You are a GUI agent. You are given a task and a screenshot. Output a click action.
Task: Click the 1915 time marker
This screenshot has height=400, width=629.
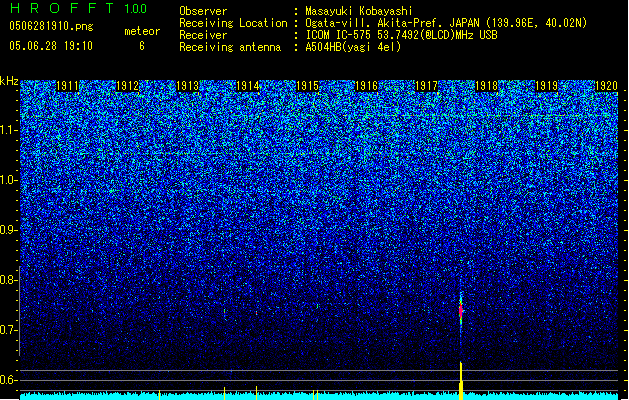[x=307, y=86]
